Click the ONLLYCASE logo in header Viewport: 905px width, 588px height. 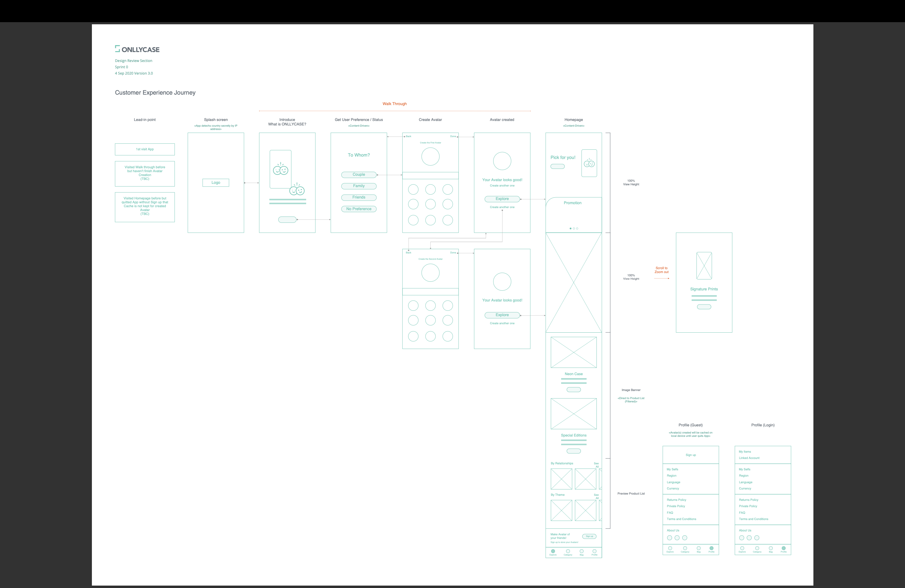tap(137, 49)
